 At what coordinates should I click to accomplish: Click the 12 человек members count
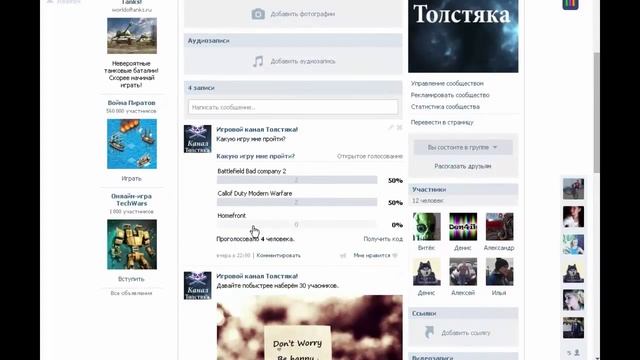point(428,201)
